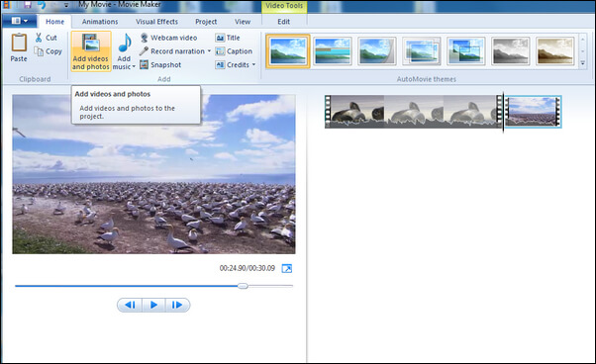Go to the previous frame
This screenshot has width=596, height=364.
pyautogui.click(x=130, y=305)
